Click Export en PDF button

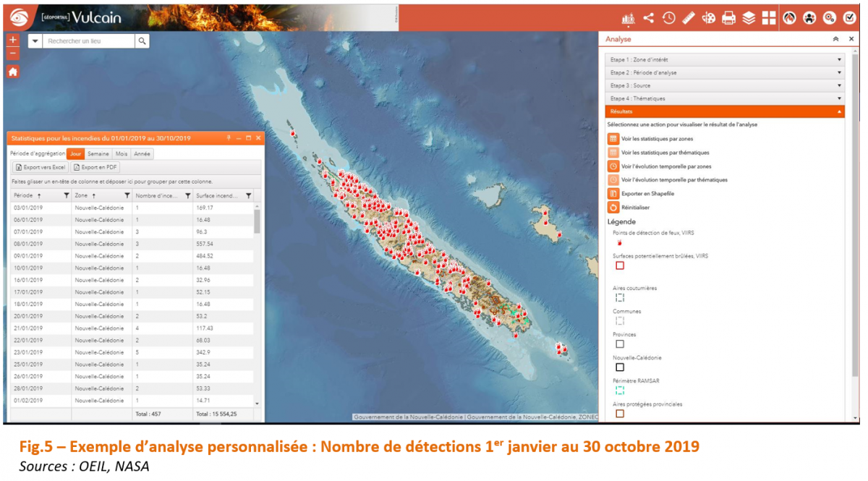coord(95,167)
